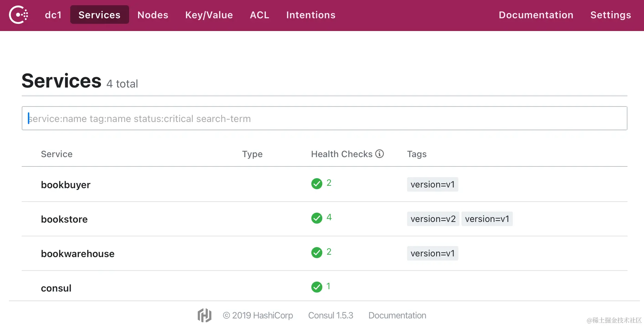Open the dc1 datacenter selector
The height and width of the screenshot is (326, 644).
(x=53, y=15)
